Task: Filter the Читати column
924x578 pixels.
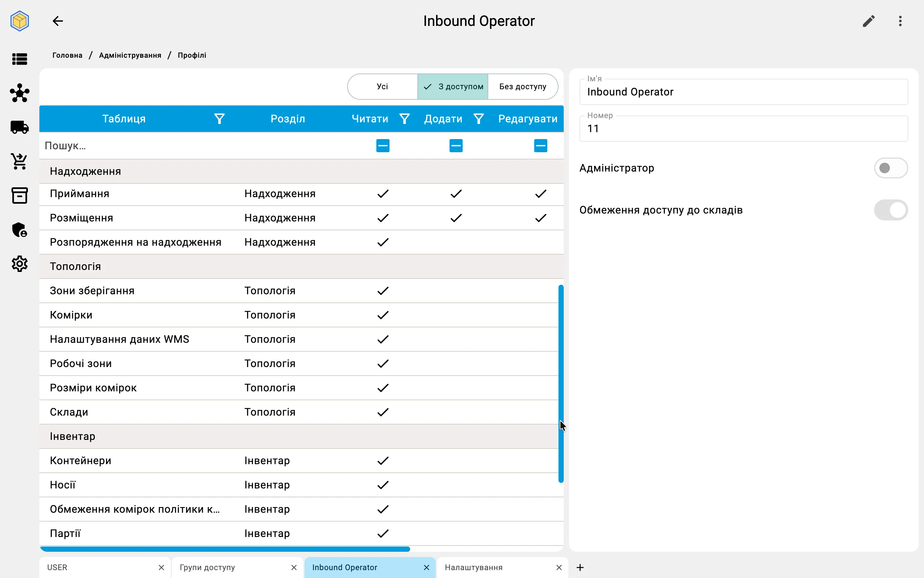Action: [405, 119]
